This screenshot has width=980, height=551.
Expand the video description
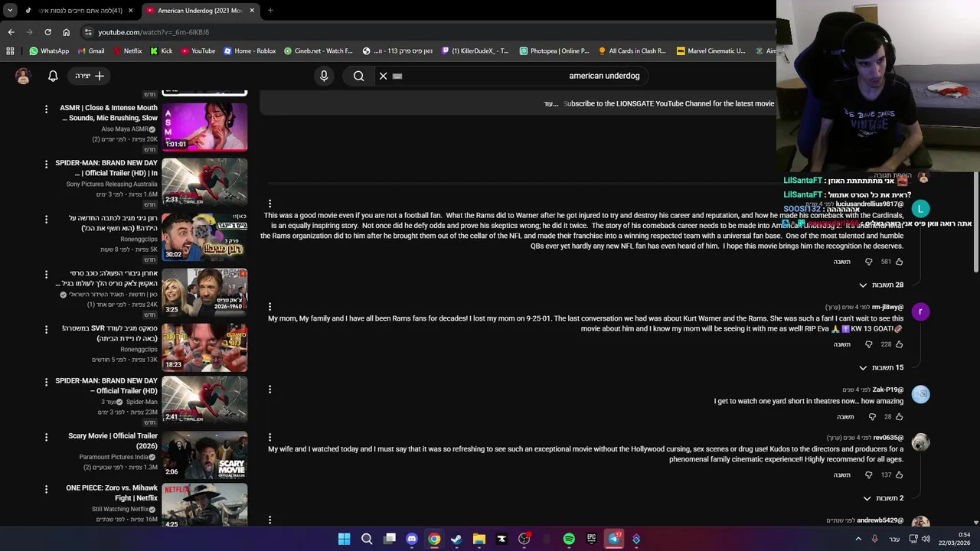tap(551, 103)
